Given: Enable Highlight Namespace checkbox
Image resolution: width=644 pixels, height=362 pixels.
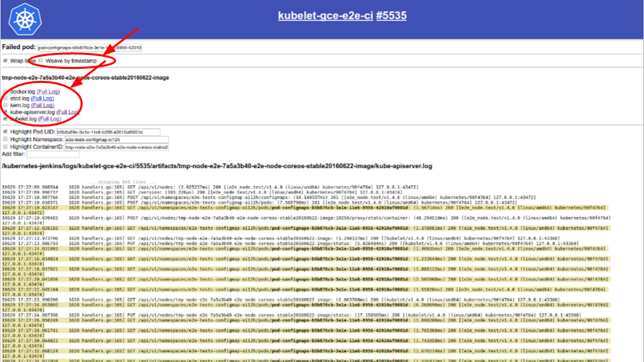Looking at the screenshot, I should 5,139.
